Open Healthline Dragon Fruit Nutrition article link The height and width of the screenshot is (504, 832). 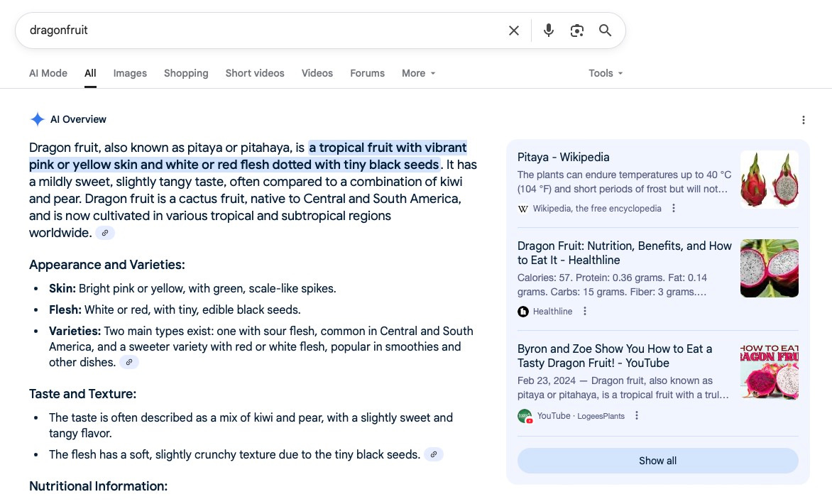coord(624,253)
